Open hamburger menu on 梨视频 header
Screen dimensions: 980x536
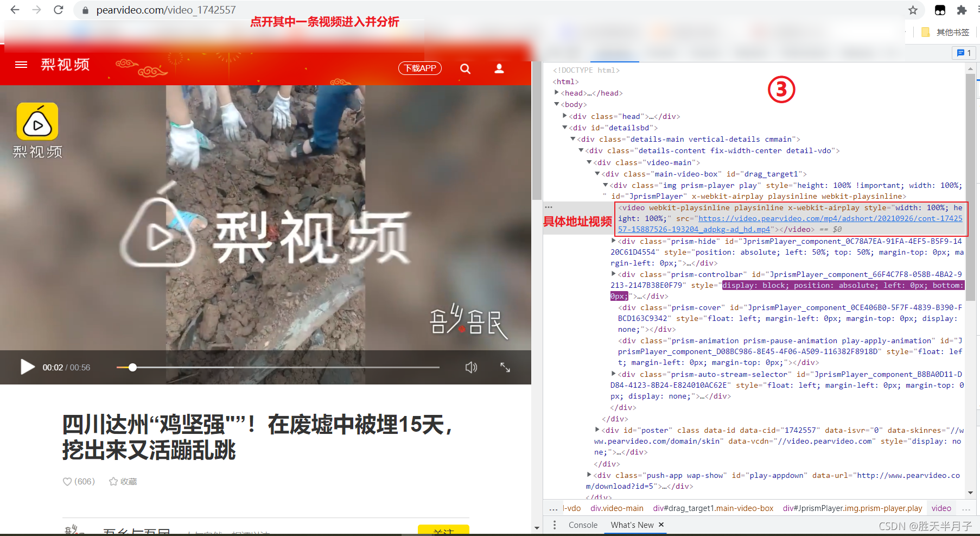click(x=21, y=65)
